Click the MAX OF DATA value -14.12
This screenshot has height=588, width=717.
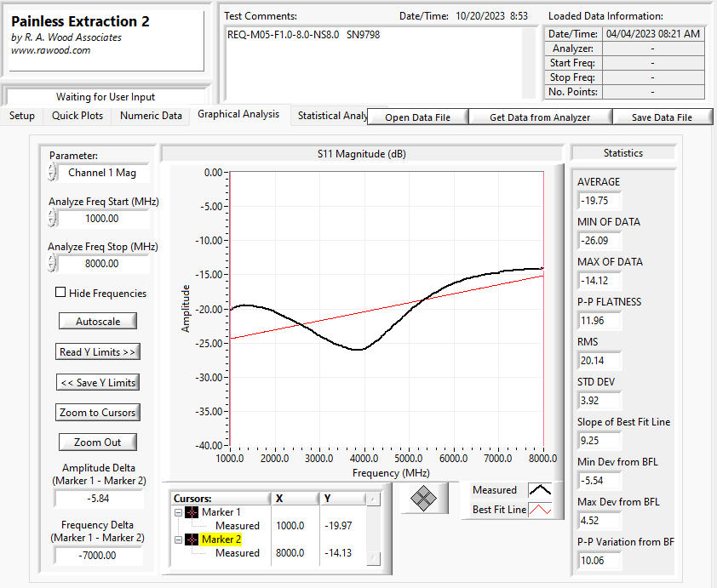coord(599,281)
